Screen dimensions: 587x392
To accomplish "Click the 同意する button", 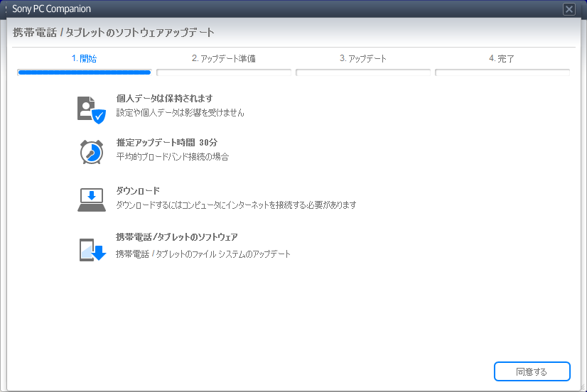I will pos(532,371).
